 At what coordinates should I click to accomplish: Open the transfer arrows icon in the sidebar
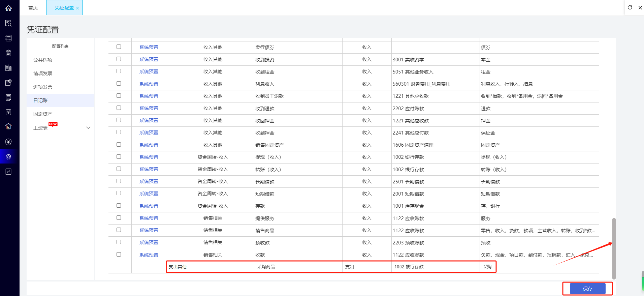tap(8, 172)
